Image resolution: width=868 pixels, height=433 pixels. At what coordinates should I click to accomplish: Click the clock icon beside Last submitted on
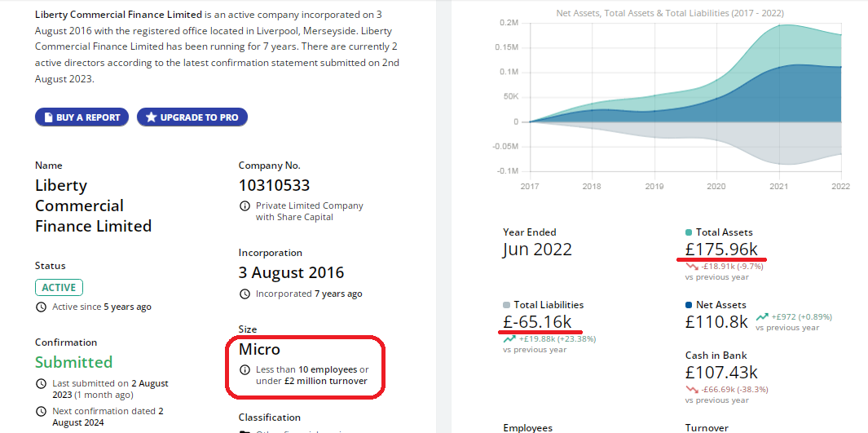(x=41, y=383)
